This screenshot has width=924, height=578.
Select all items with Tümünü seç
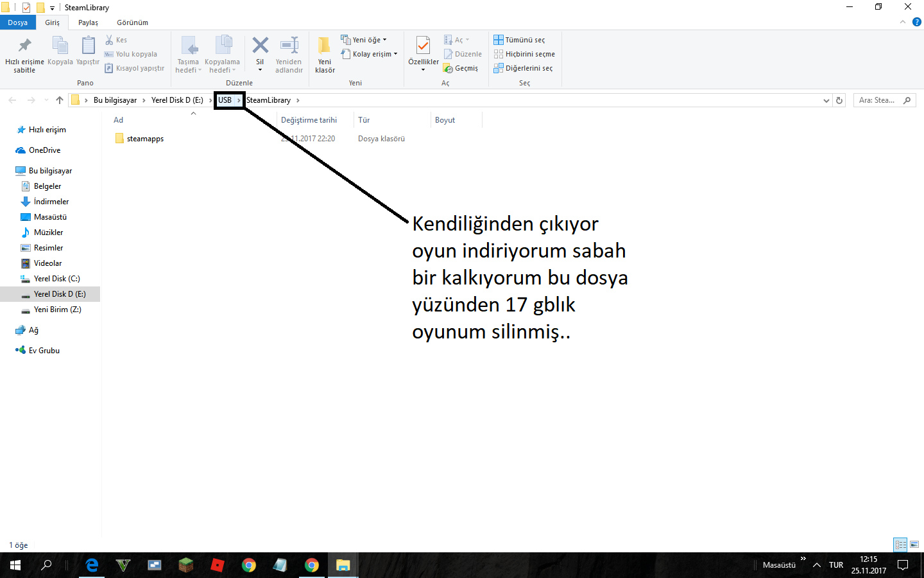point(519,40)
